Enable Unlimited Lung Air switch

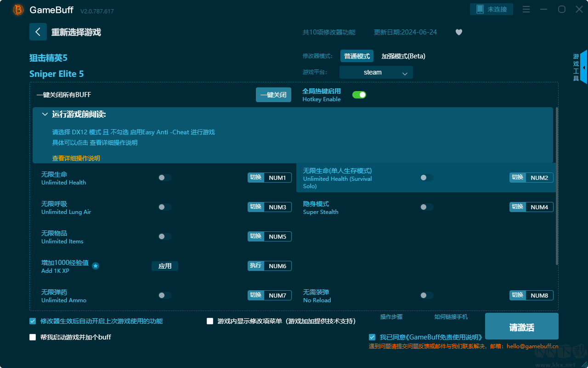[x=165, y=207]
